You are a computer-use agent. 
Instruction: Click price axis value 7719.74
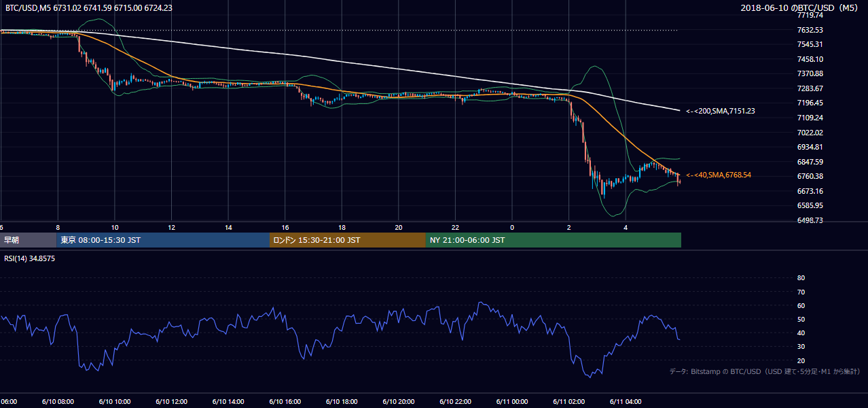[x=810, y=15]
